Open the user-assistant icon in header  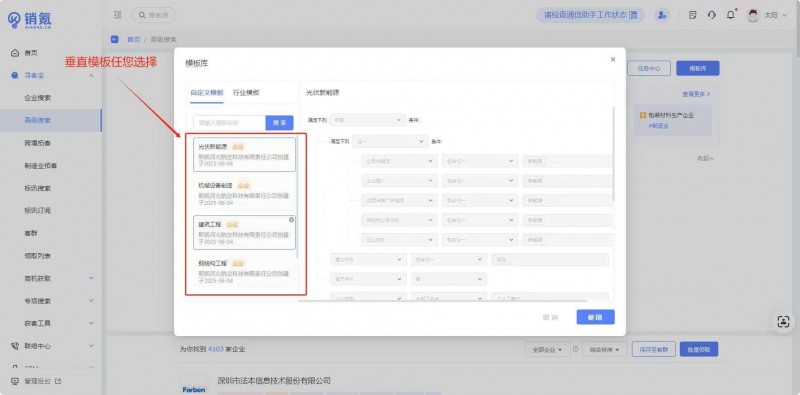662,15
